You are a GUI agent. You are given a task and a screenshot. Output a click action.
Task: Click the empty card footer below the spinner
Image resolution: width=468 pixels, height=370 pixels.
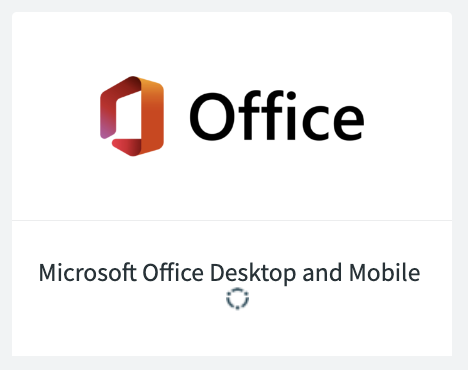tap(232, 333)
